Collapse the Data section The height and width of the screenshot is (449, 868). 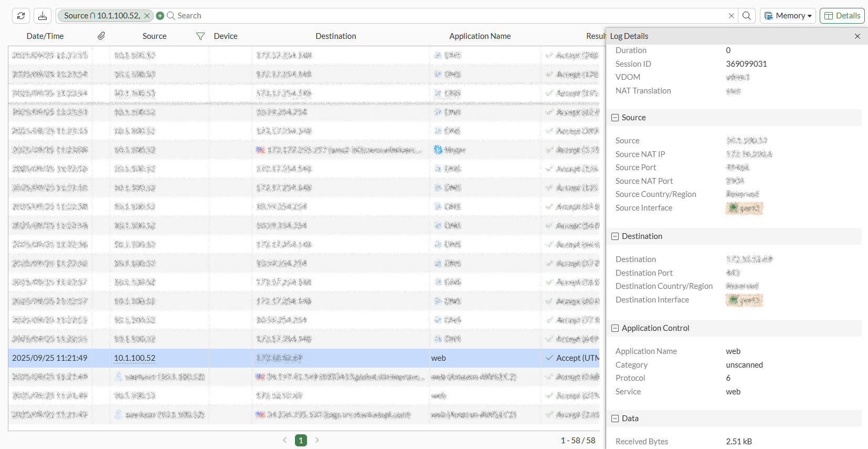click(x=615, y=419)
